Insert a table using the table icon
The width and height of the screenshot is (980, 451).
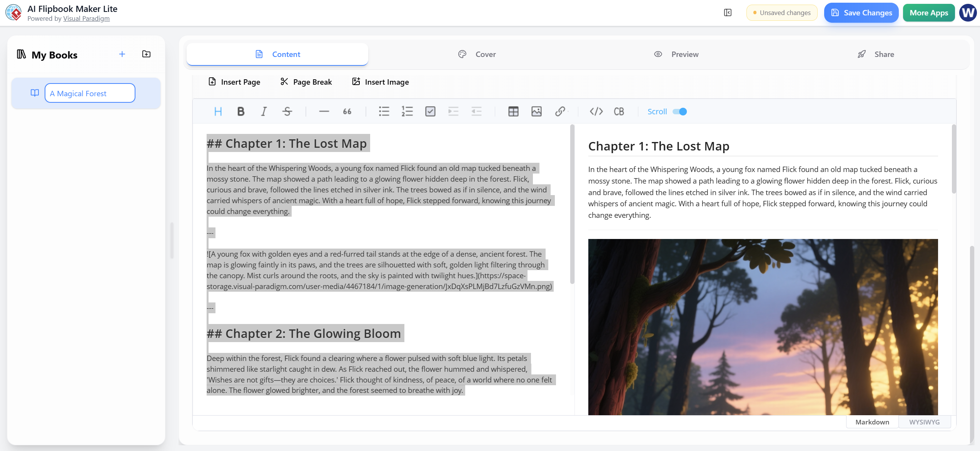[513, 111]
